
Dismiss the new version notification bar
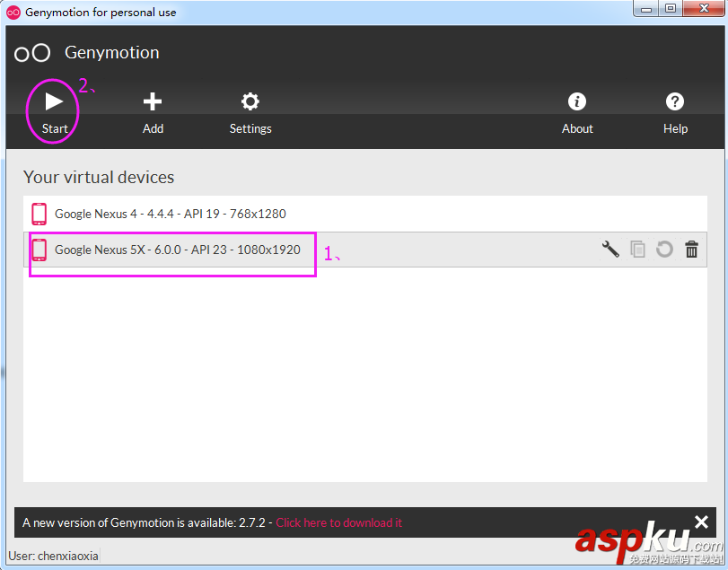(x=702, y=522)
